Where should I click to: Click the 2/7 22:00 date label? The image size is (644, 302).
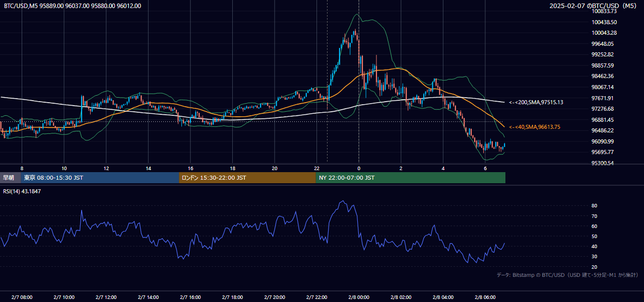(x=316, y=297)
